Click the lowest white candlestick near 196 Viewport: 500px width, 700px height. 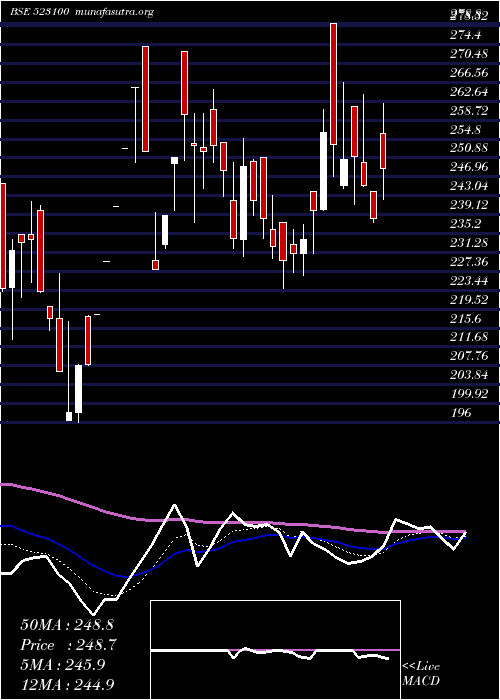69,416
